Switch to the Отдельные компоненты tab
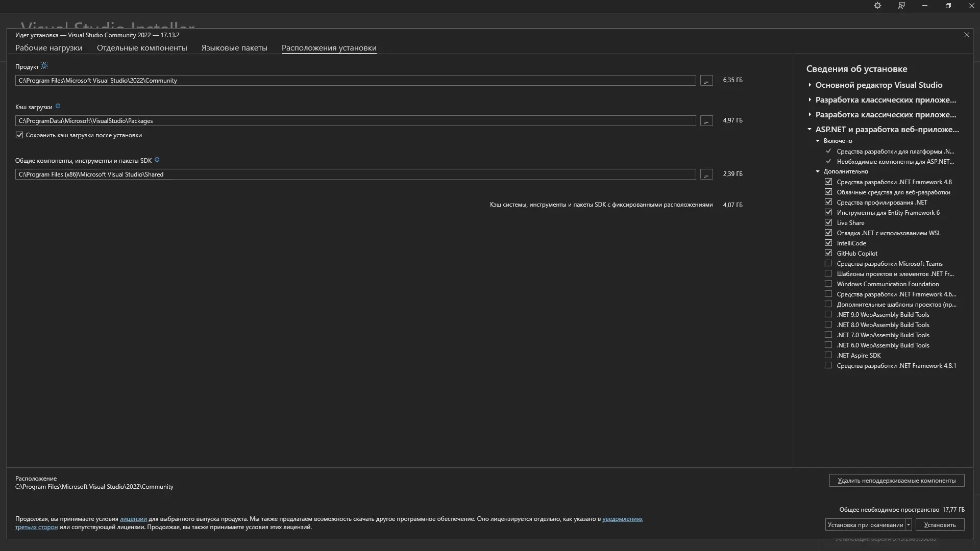 142,48
